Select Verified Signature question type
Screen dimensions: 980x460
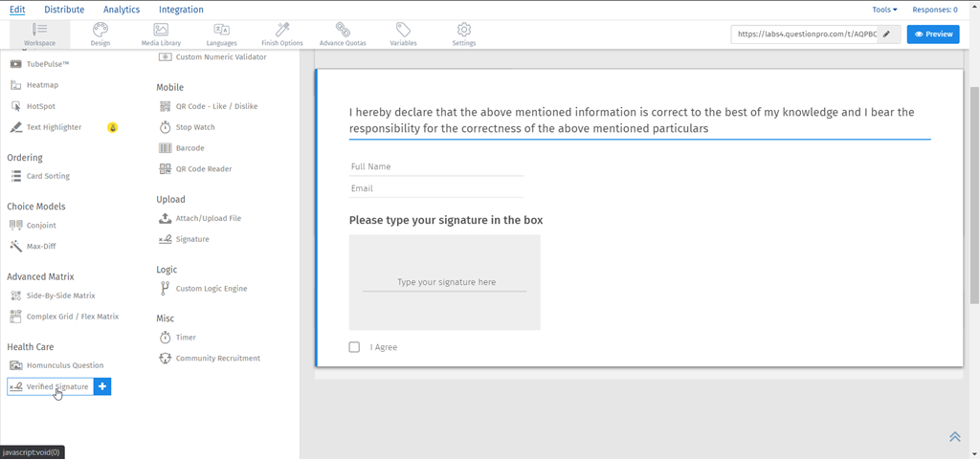[50, 387]
